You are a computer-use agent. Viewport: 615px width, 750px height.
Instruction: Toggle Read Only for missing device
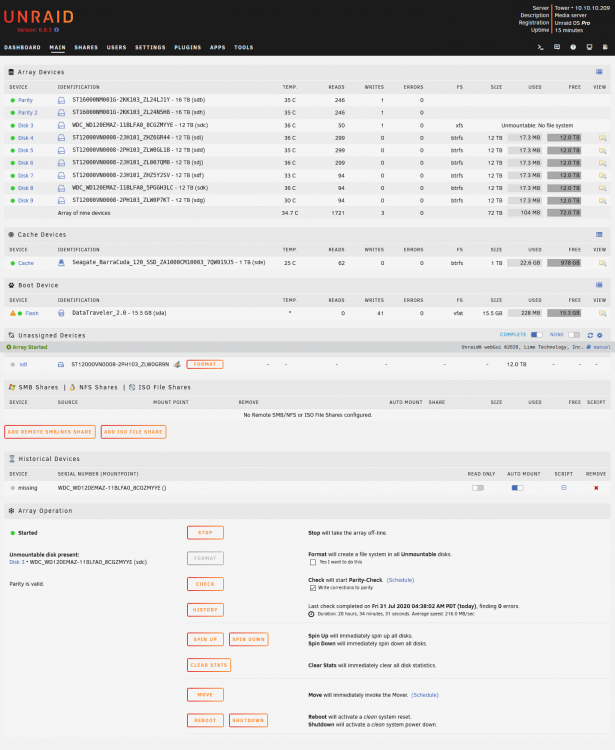478,488
